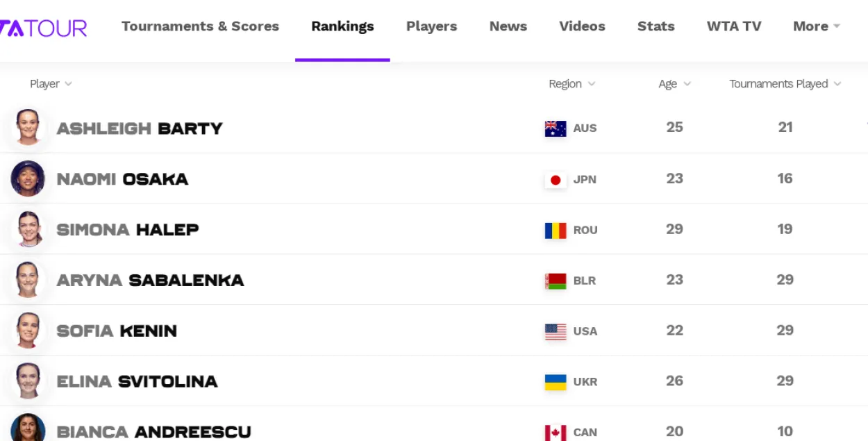Click the Japan flag icon
This screenshot has width=868, height=441.
[556, 180]
